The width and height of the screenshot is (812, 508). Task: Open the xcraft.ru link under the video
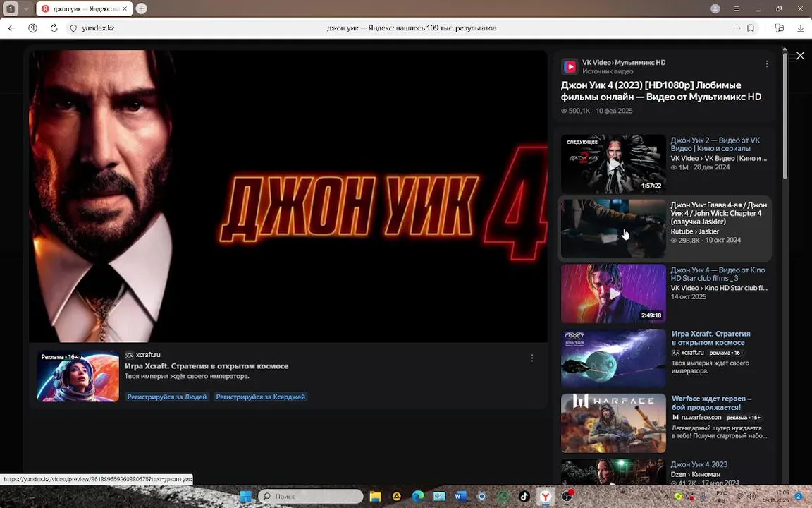pos(148,355)
